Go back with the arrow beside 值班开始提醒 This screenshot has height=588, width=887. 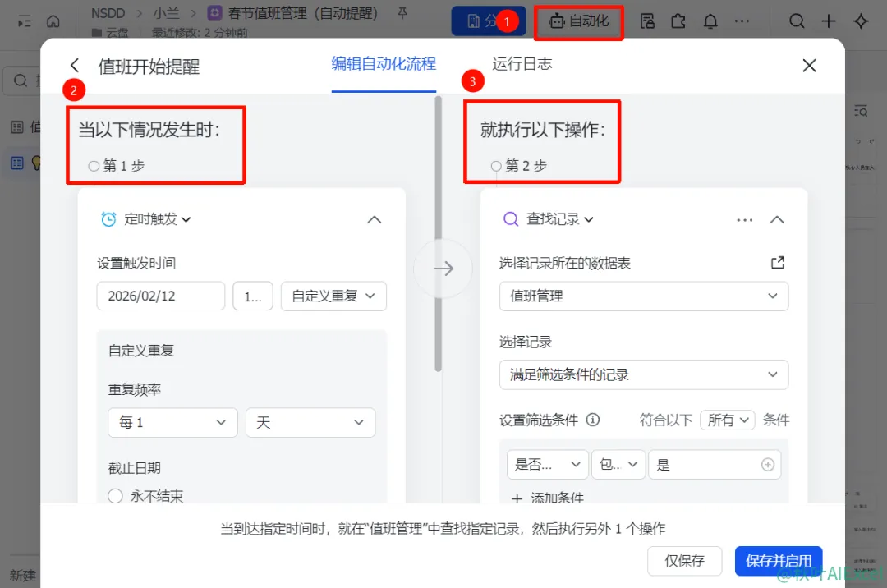click(x=75, y=66)
